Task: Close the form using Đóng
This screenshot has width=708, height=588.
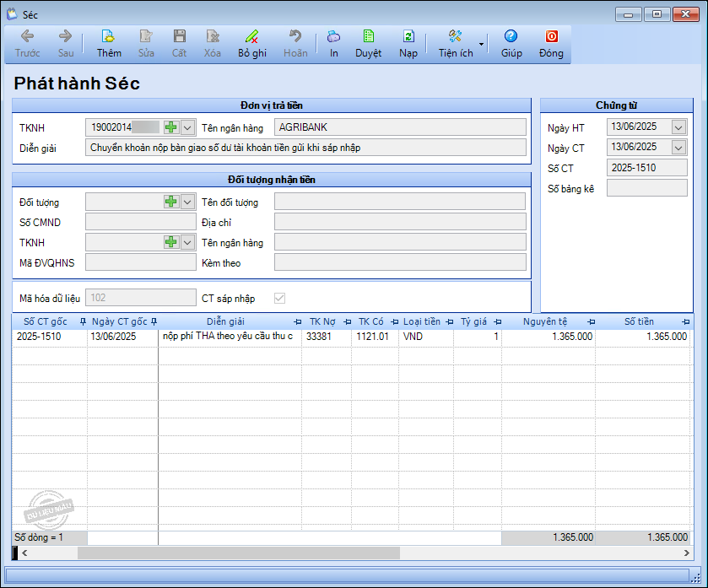Action: (551, 44)
